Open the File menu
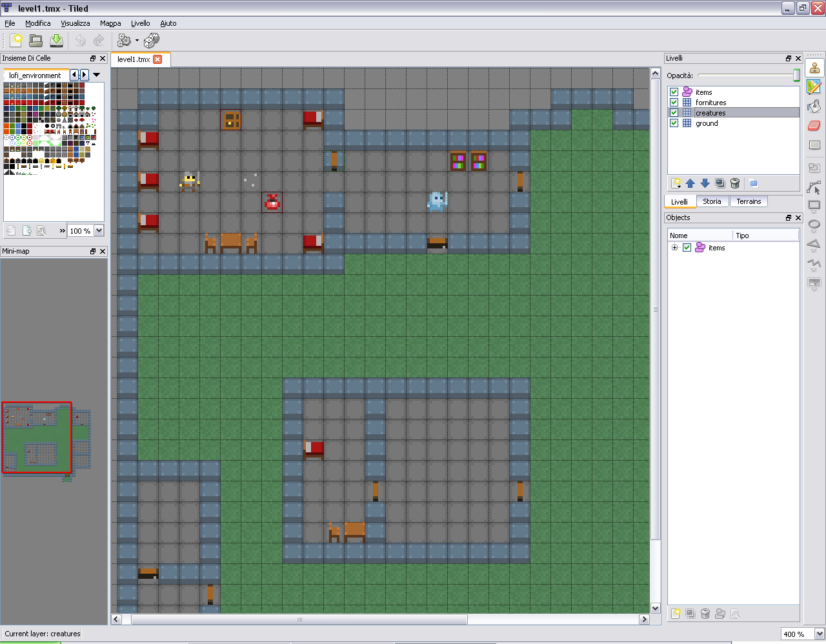This screenshot has width=826, height=644. [10, 23]
